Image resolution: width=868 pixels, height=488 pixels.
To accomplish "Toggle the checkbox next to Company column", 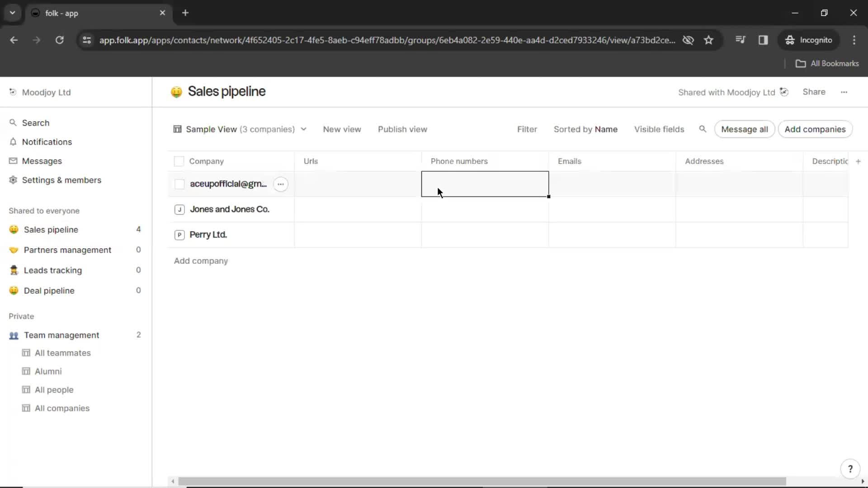I will pos(179,161).
